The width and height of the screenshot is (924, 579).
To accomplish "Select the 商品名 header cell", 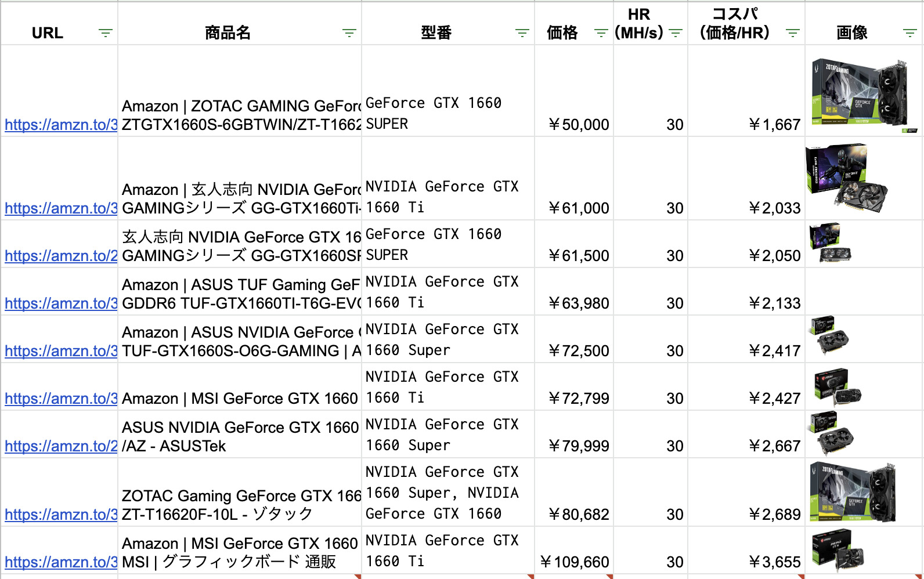I will click(240, 23).
